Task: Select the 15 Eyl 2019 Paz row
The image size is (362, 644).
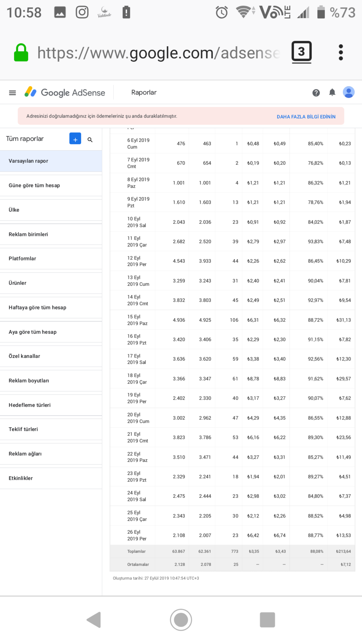Action: 232,320
